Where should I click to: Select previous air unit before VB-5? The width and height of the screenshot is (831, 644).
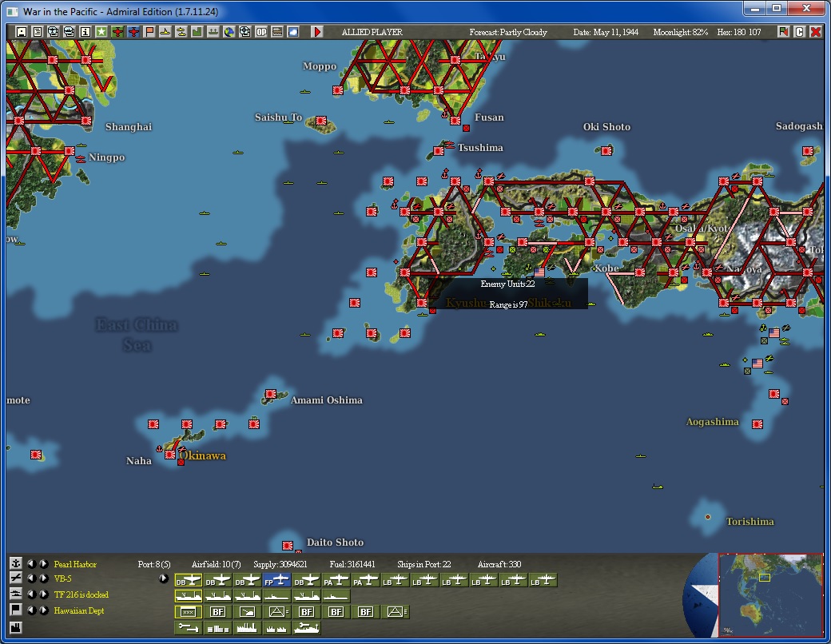[x=32, y=578]
